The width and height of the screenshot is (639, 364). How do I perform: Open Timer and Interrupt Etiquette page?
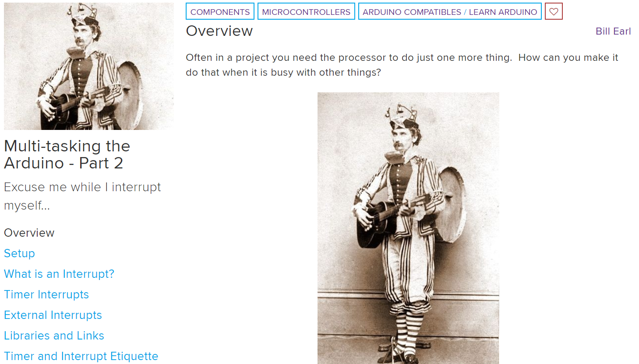tap(81, 356)
